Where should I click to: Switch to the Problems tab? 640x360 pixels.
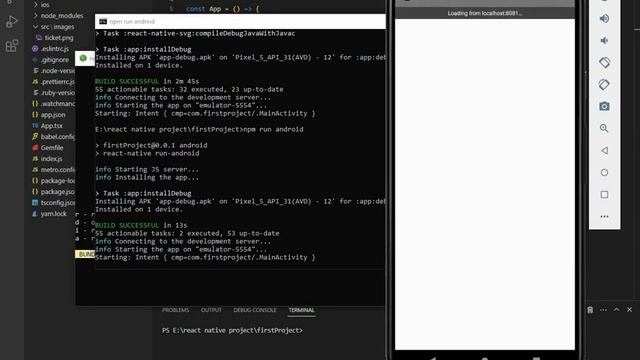pyautogui.click(x=176, y=310)
